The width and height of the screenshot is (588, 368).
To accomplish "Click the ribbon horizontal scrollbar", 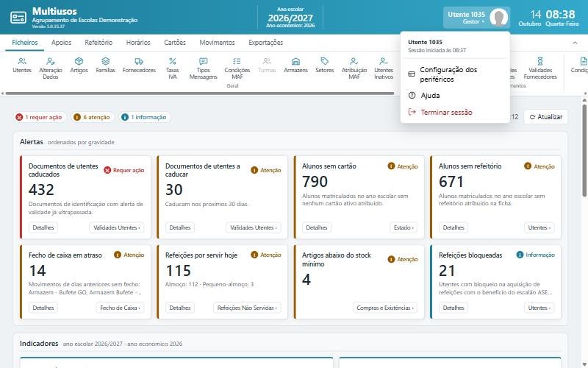I will 200,93.
